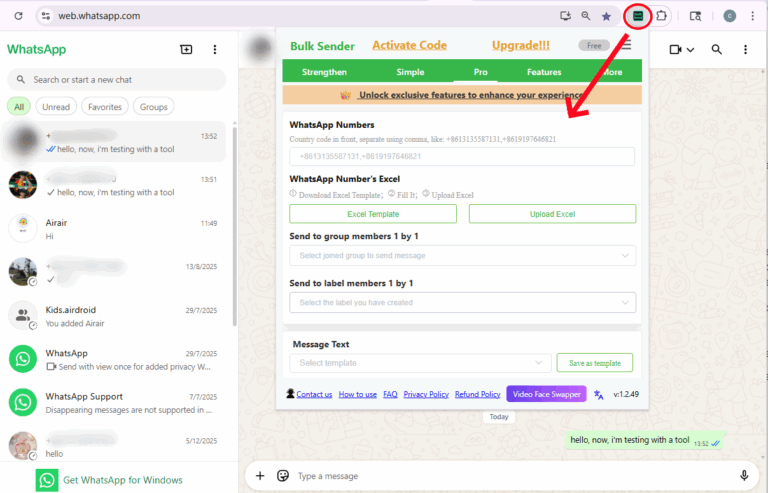Open the Contact us link
Image resolution: width=768 pixels, height=493 pixels.
coord(314,394)
